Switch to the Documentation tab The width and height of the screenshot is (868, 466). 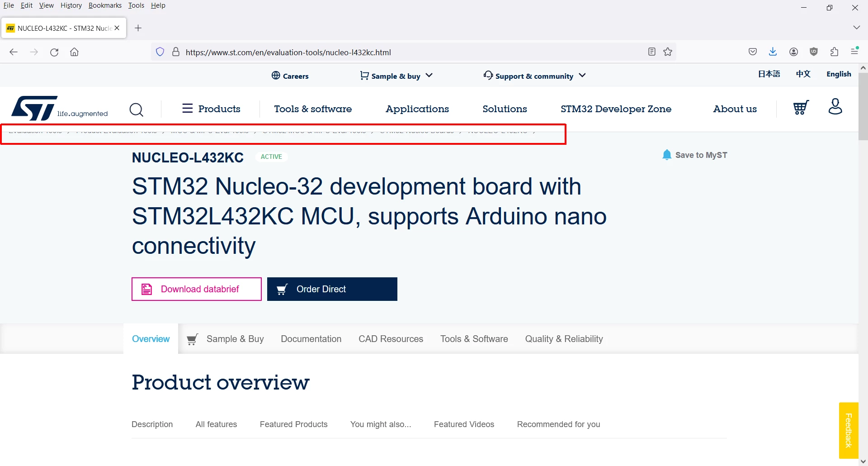(x=311, y=339)
